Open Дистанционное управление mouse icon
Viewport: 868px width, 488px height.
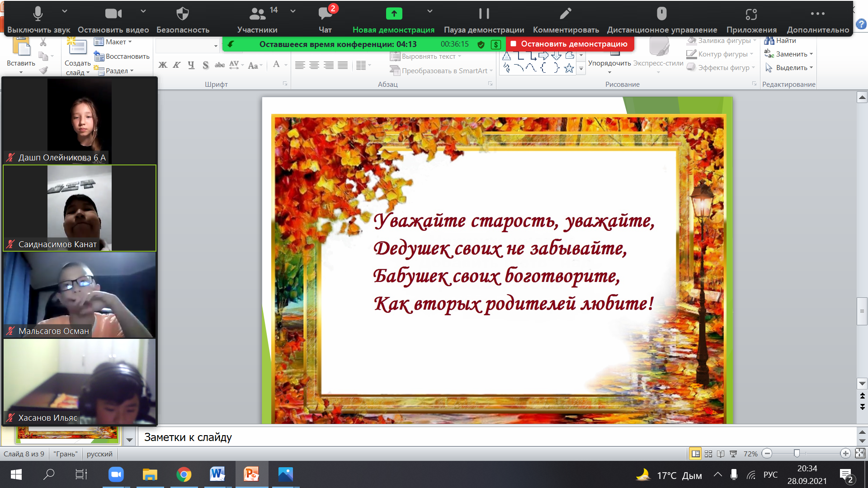661,19
